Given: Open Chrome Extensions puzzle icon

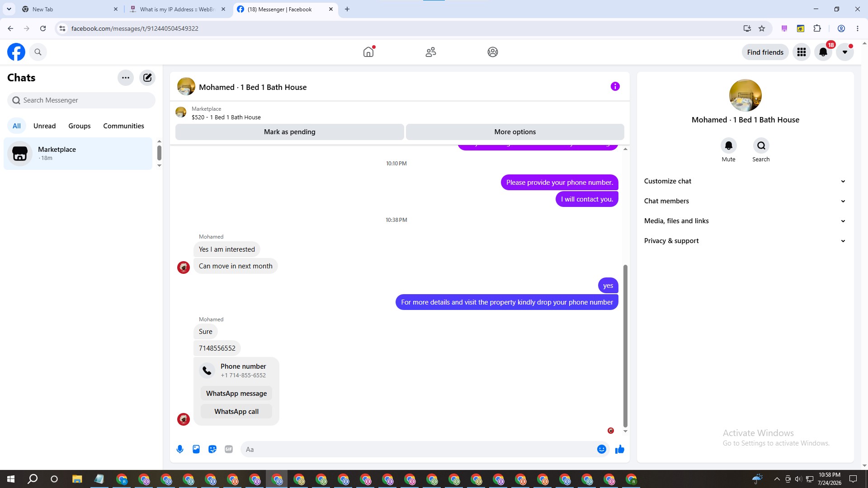Looking at the screenshot, I should [x=817, y=28].
